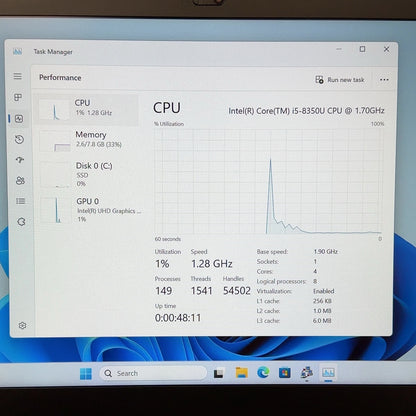The image size is (416, 416).
Task: Open the Processes page icon in sidebar
Action: [x=18, y=97]
